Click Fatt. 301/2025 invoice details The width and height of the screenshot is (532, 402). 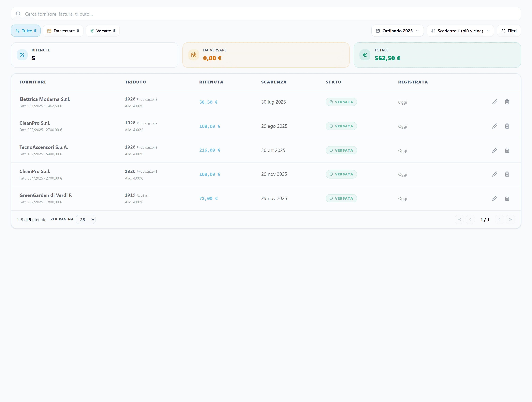click(x=41, y=106)
